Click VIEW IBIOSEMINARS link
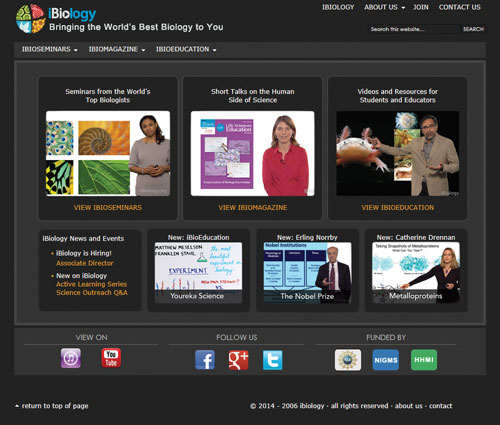Screen dimensions: 500x425 108,208
